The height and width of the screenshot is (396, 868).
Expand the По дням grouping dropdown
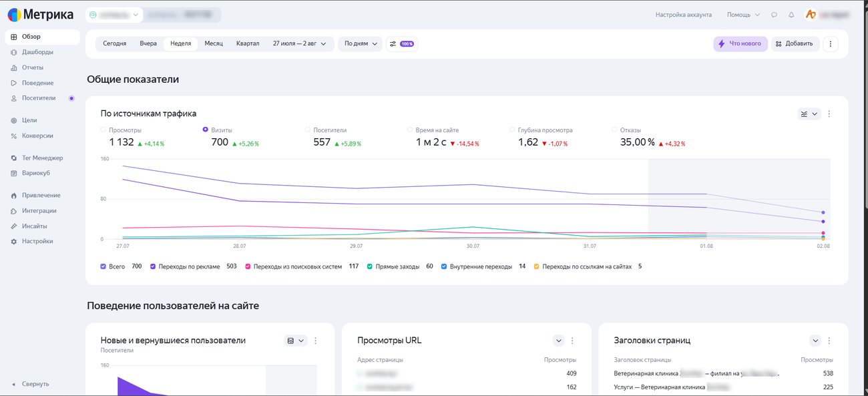[361, 44]
